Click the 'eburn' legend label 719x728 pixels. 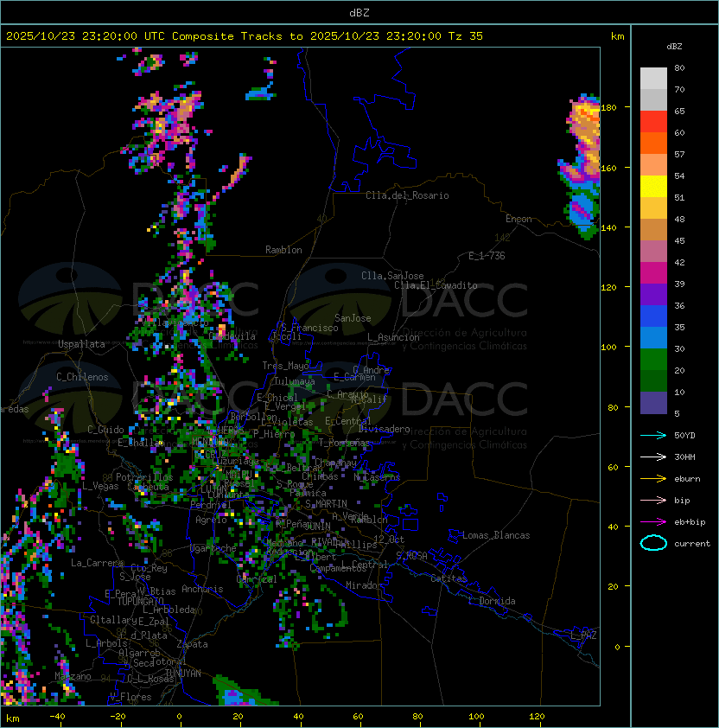687,479
